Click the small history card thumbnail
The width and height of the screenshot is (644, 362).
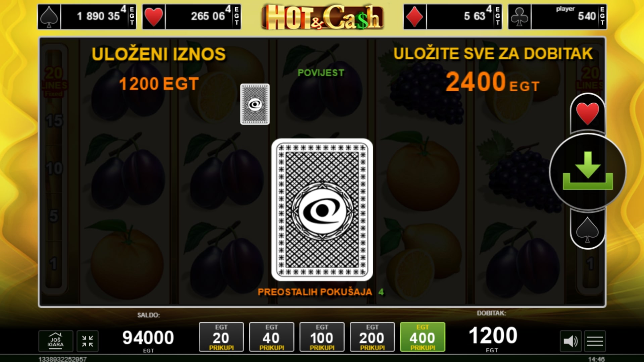click(x=255, y=104)
